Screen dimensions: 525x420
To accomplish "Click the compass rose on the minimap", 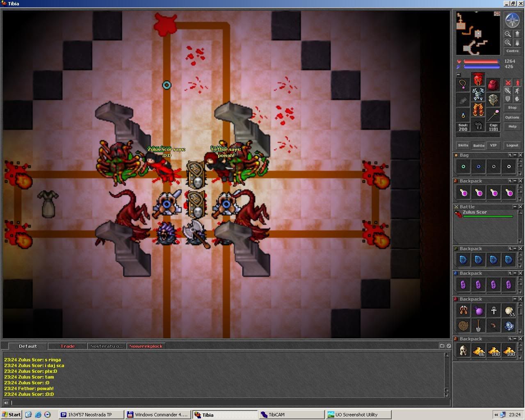I will click(x=512, y=21).
